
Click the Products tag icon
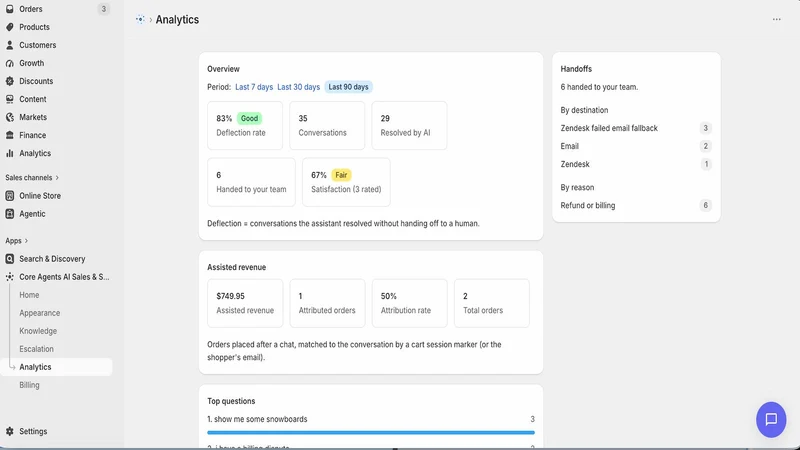click(x=10, y=27)
